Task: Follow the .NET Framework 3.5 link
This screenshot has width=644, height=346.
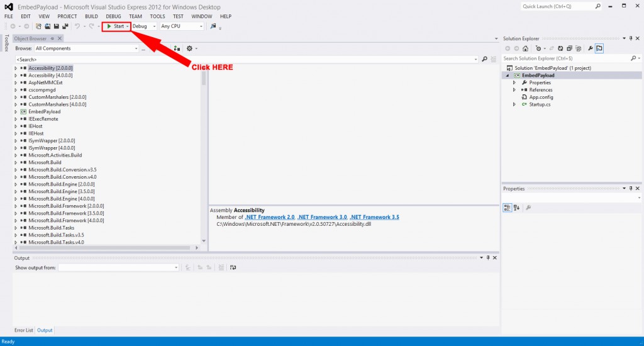Action: tap(375, 218)
